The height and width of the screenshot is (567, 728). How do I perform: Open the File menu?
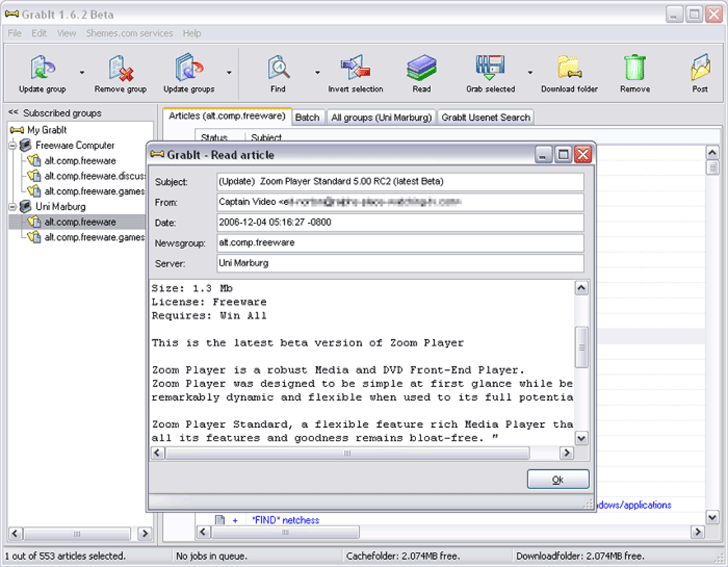pyautogui.click(x=14, y=34)
